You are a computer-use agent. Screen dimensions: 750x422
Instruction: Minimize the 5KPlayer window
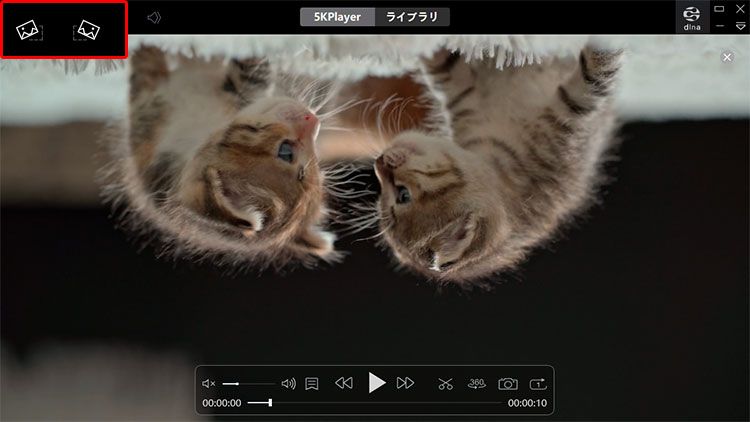point(720,26)
